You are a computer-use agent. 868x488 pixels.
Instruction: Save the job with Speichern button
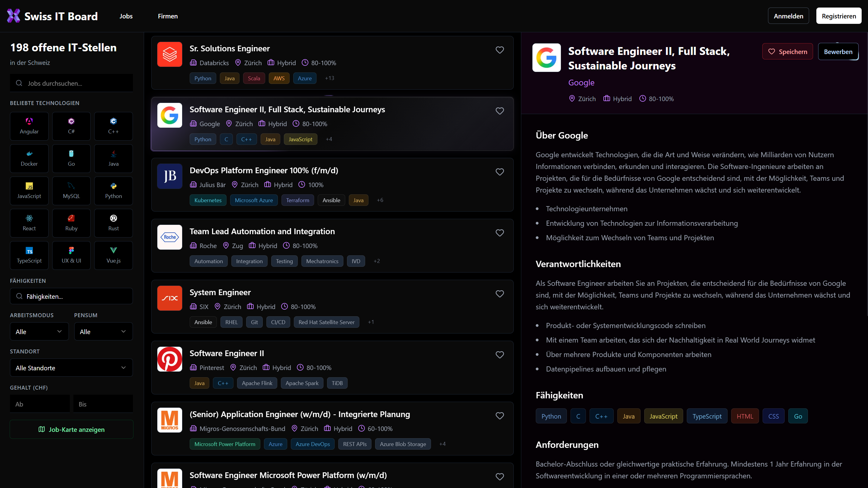[x=787, y=52]
